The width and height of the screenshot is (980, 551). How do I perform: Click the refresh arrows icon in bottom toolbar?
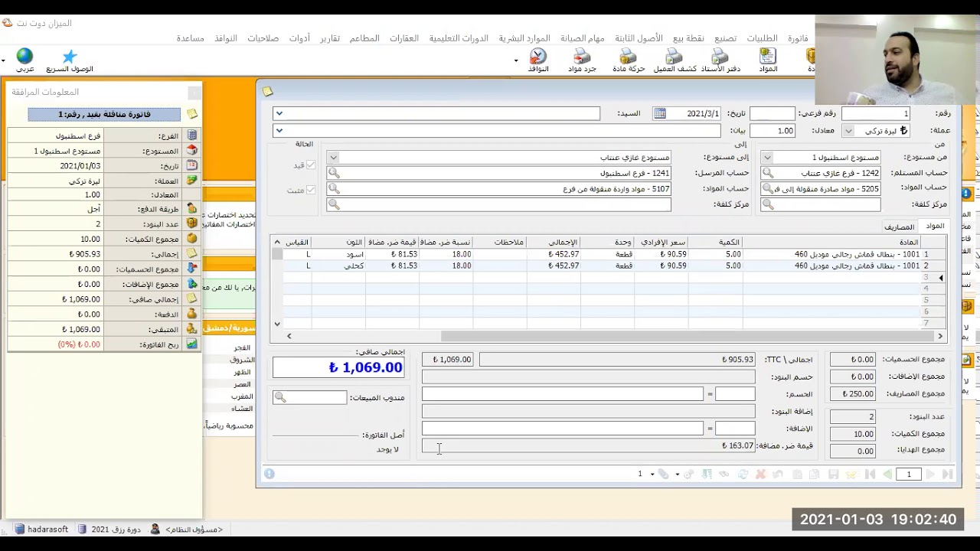click(x=743, y=474)
